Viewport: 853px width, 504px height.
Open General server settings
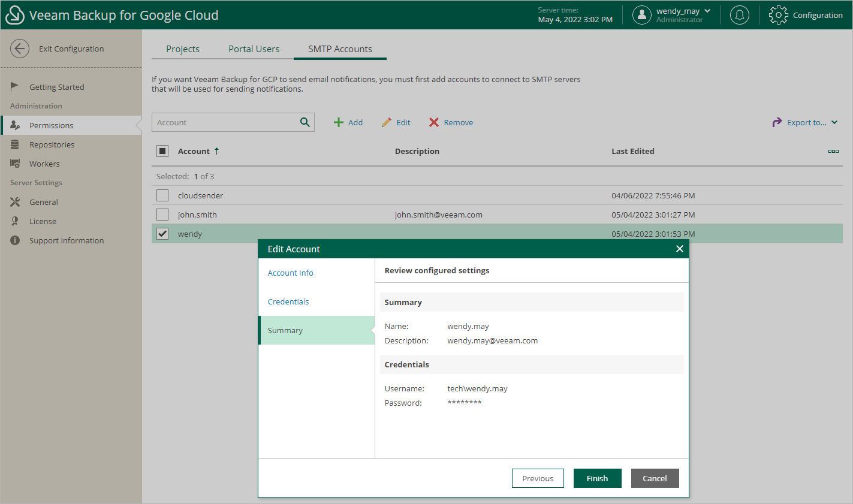pos(44,202)
